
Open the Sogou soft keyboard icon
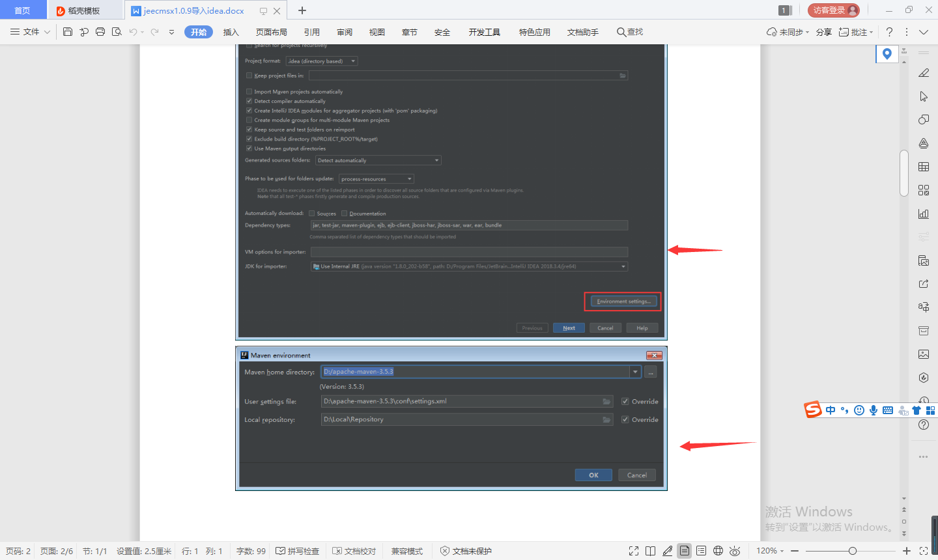888,410
